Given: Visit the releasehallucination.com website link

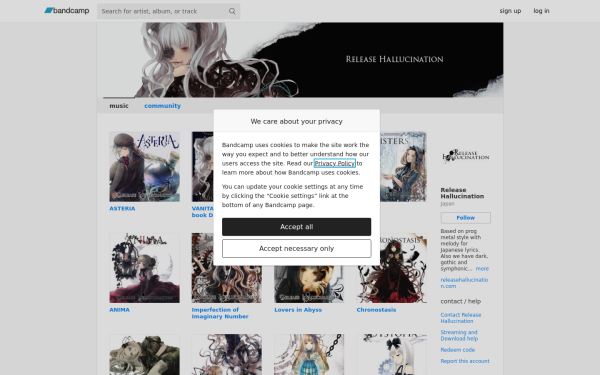Looking at the screenshot, I should pos(464,283).
